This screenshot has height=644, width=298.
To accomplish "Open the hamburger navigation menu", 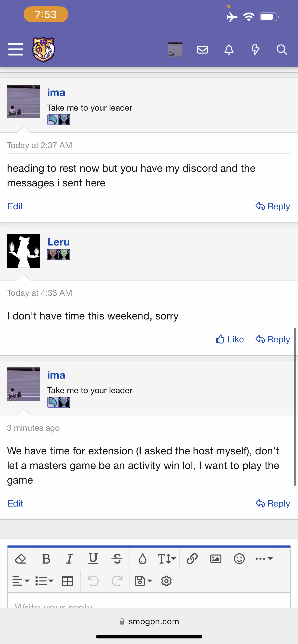I will (16, 49).
